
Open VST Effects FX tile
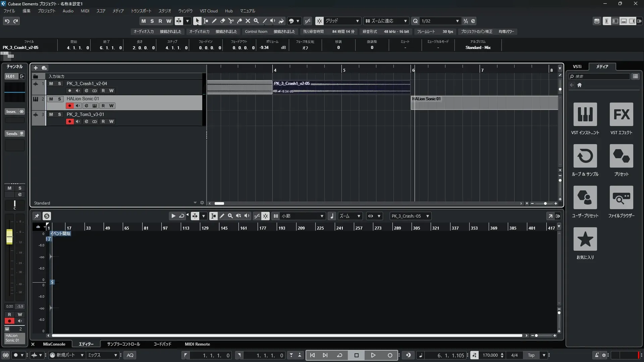621,114
